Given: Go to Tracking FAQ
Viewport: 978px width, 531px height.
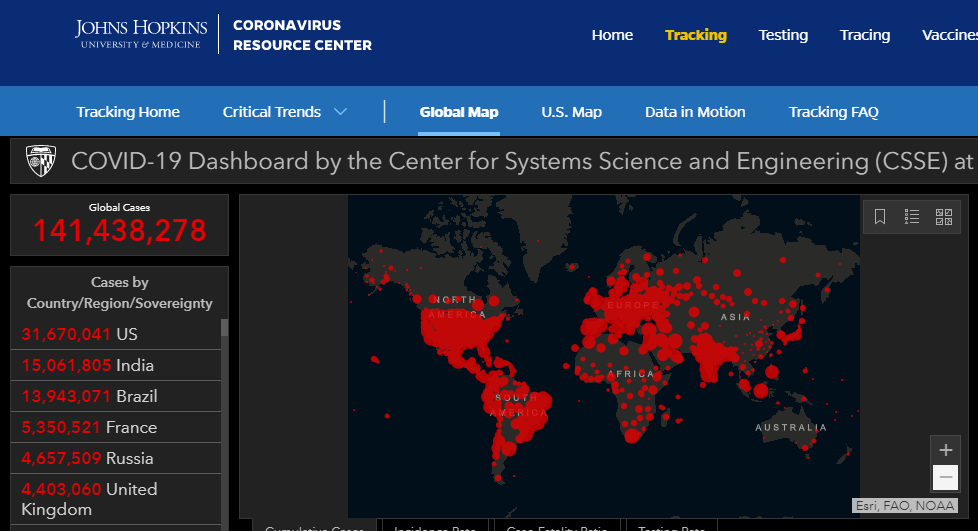Looking at the screenshot, I should pyautogui.click(x=833, y=112).
